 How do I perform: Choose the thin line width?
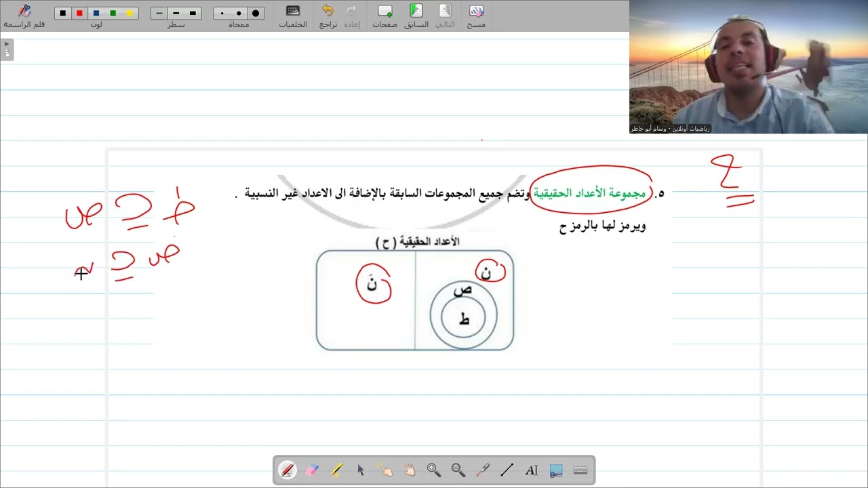[x=159, y=13]
